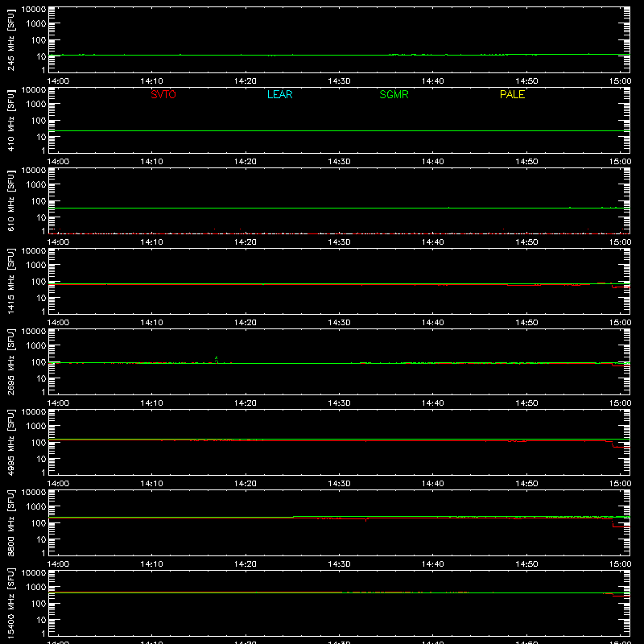Click the 1000 value on the 15400 MHz axis
This screenshot has width=644, height=644.
coord(36,588)
